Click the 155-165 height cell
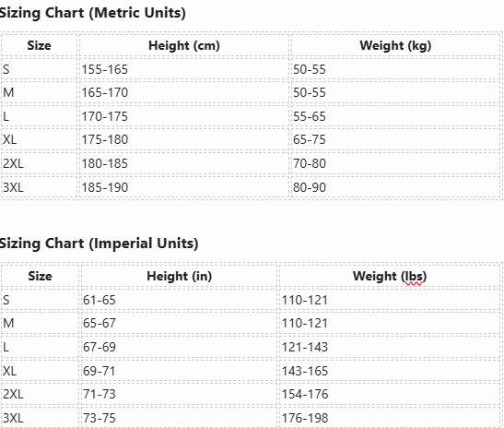 (x=184, y=69)
